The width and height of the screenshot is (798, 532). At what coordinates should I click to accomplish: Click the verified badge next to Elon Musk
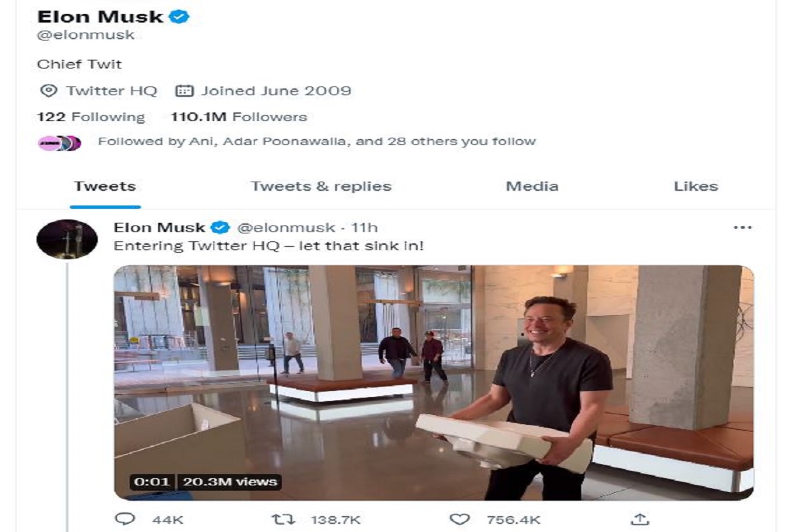(x=177, y=15)
